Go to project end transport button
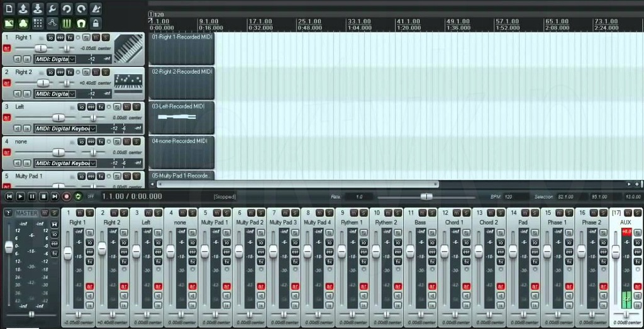Screen dimensions: 644x329 click(55, 197)
